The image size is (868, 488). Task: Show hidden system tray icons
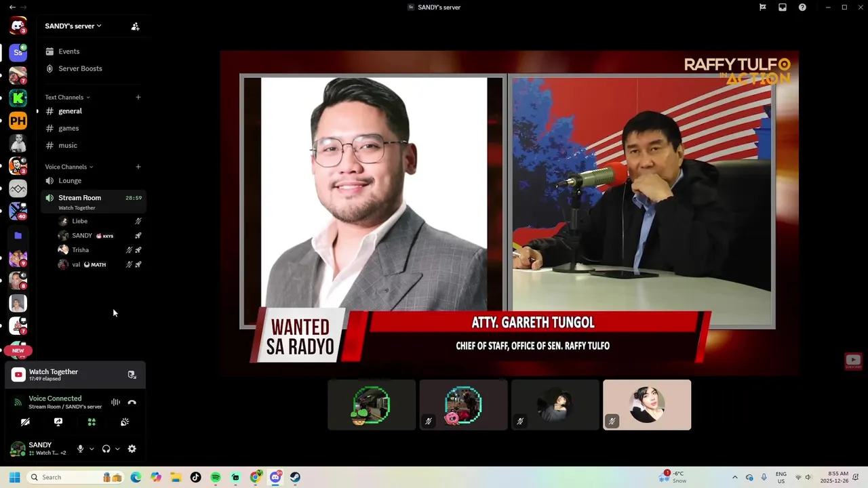[734, 477]
